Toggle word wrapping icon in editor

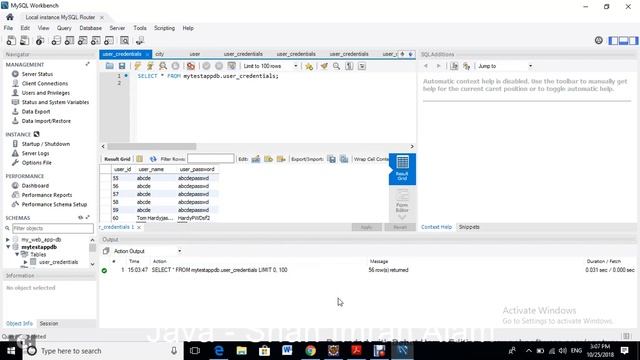coord(362,66)
